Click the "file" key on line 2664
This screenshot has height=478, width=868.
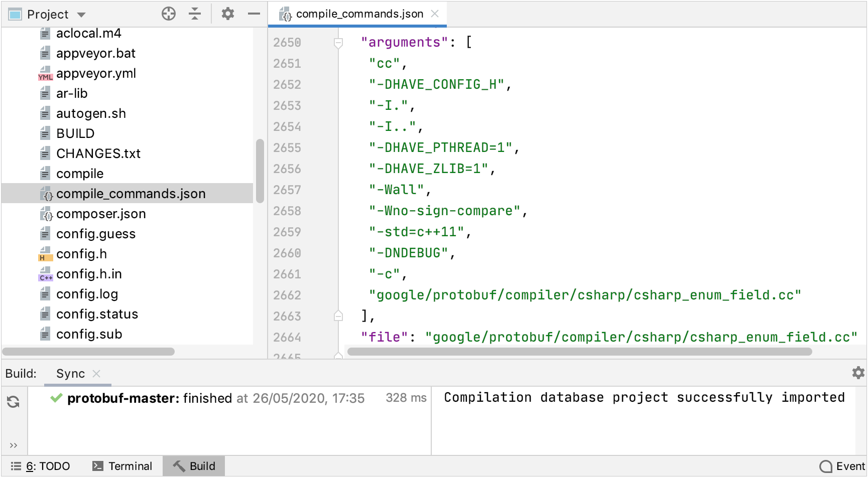pyautogui.click(x=385, y=338)
